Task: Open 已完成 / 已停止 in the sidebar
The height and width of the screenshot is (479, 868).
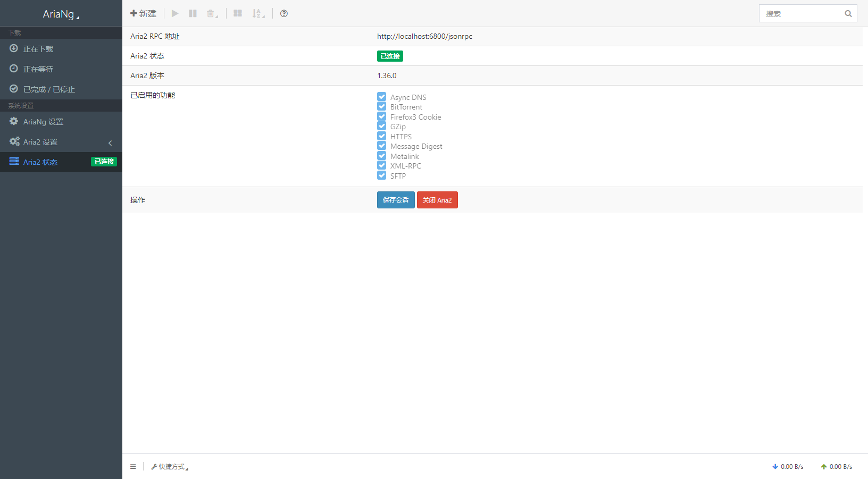Action: click(x=61, y=89)
